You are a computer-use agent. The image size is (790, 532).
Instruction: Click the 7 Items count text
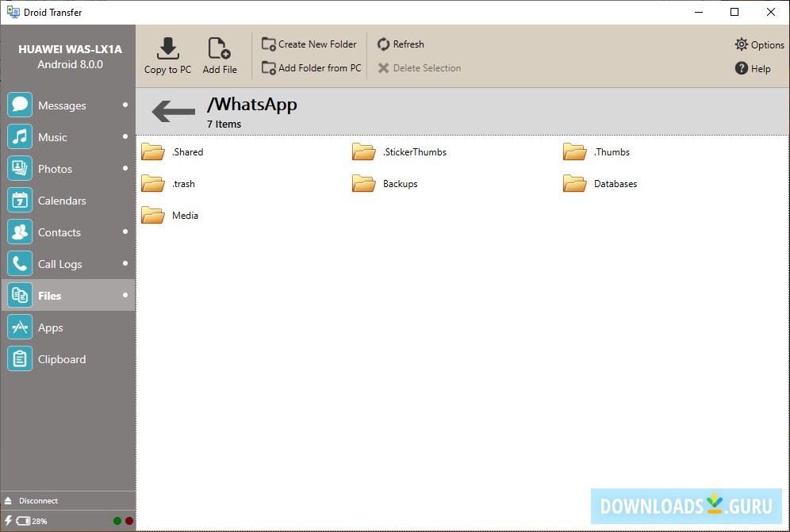pos(224,124)
